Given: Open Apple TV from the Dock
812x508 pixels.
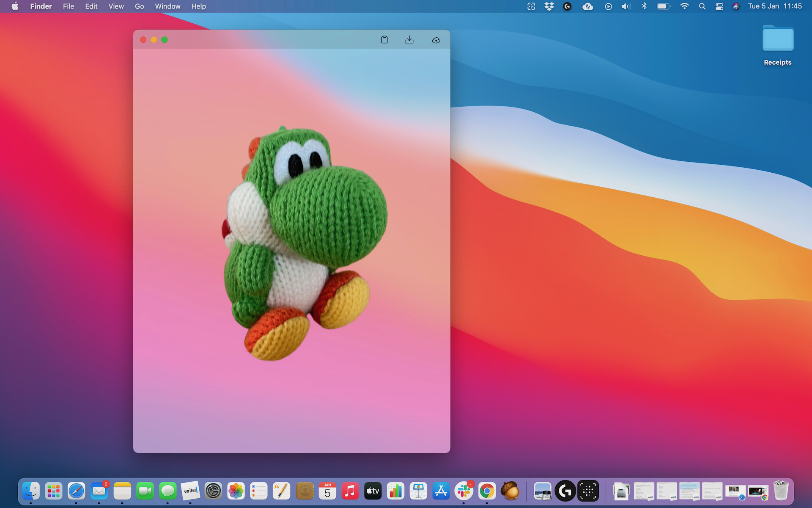Looking at the screenshot, I should (373, 491).
